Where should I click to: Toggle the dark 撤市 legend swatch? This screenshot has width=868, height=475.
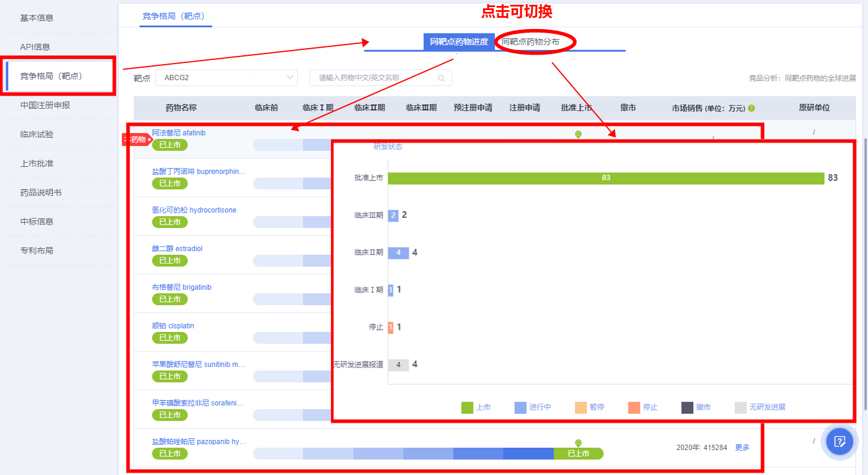pyautogui.click(x=687, y=407)
